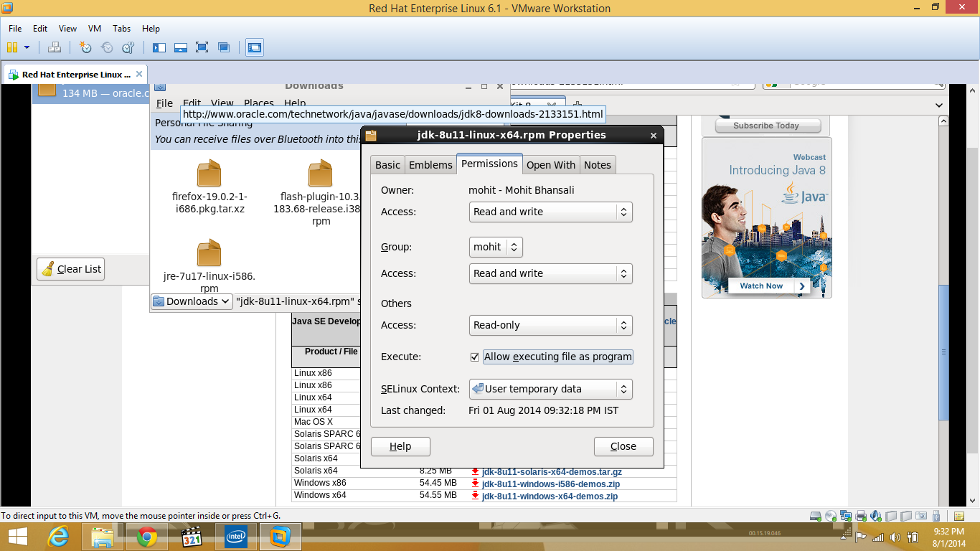980x551 pixels.
Task: Open the Windows Start button
Action: [17, 537]
